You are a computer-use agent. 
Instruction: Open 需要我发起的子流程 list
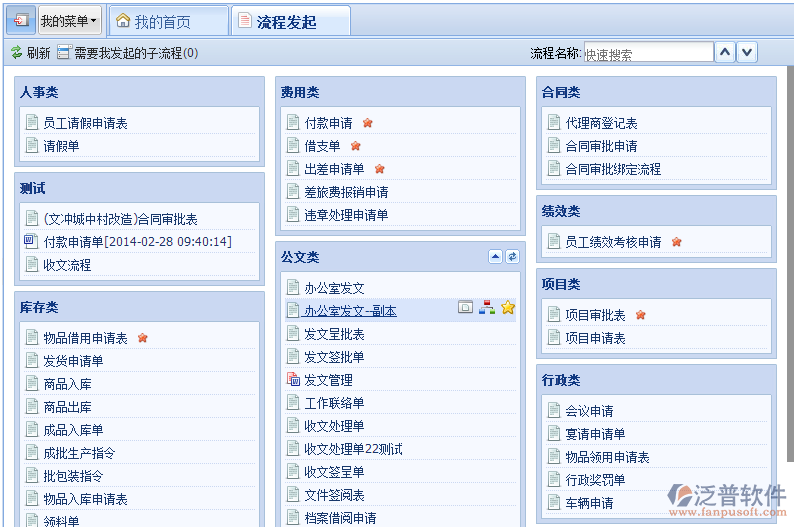click(127, 53)
